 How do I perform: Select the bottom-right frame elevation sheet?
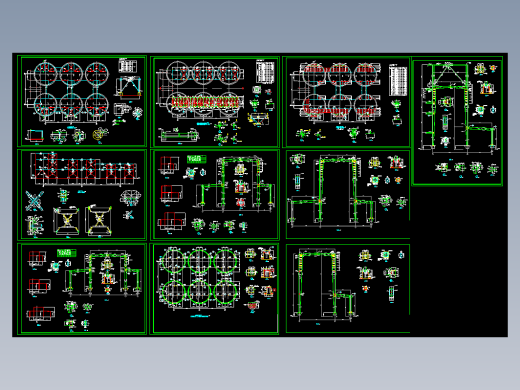(x=348, y=288)
